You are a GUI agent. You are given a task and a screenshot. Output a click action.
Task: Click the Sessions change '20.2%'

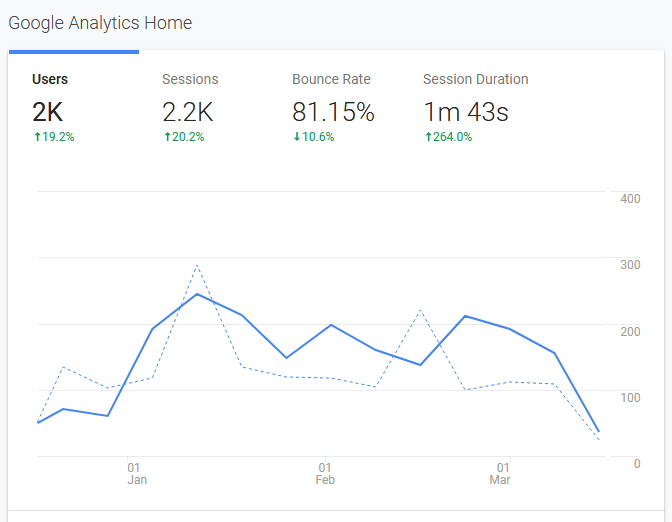click(184, 137)
